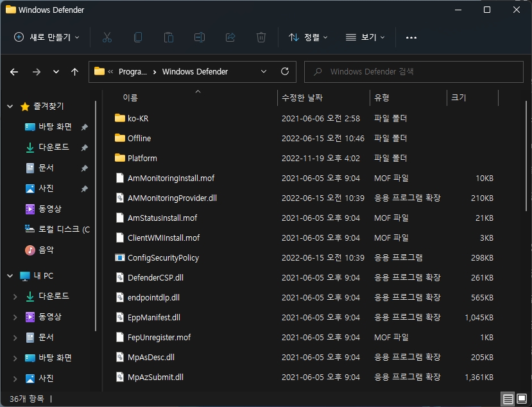Expand 바탕 화면 under 내 PC

(15, 358)
